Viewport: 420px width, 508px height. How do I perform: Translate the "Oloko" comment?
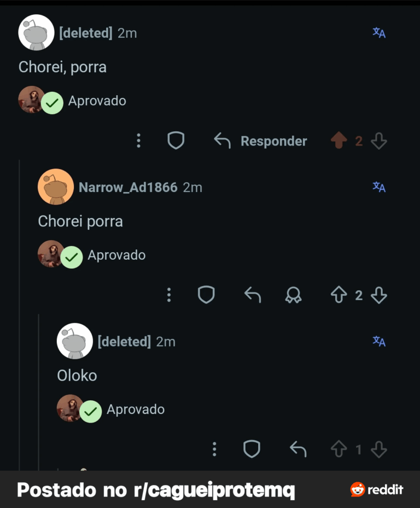379,341
